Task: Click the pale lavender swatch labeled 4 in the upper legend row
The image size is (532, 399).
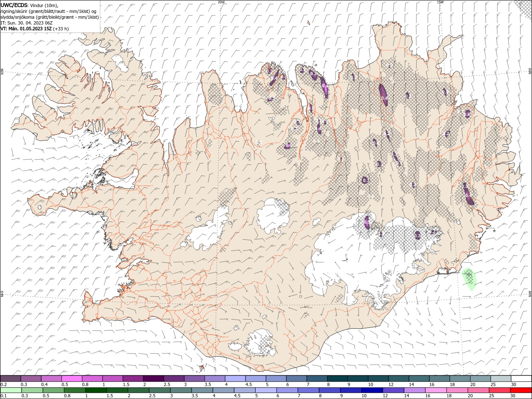Action: (x=235, y=379)
